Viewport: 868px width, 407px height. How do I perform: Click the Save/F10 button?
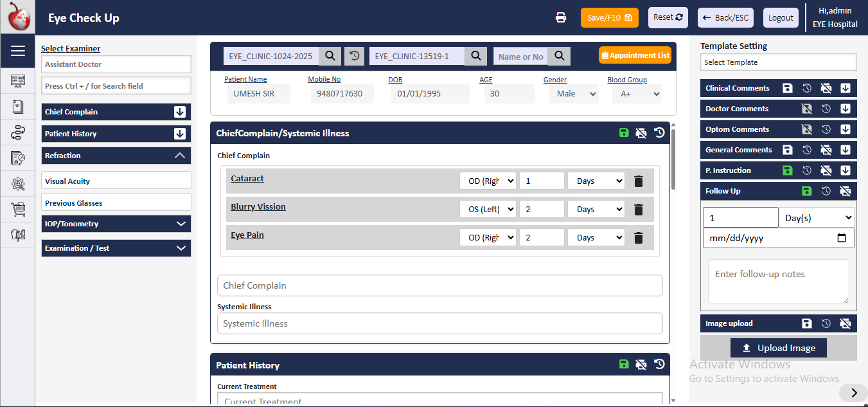[x=609, y=17]
